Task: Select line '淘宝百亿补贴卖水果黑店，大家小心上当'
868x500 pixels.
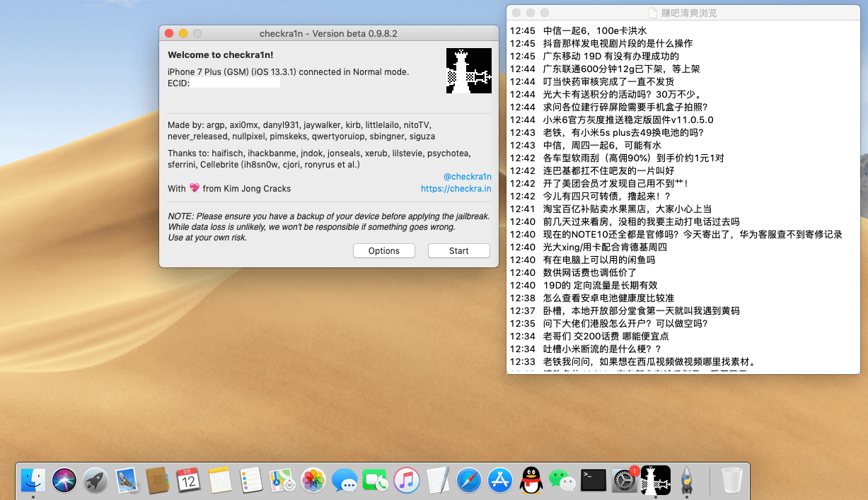Action: tap(626, 209)
